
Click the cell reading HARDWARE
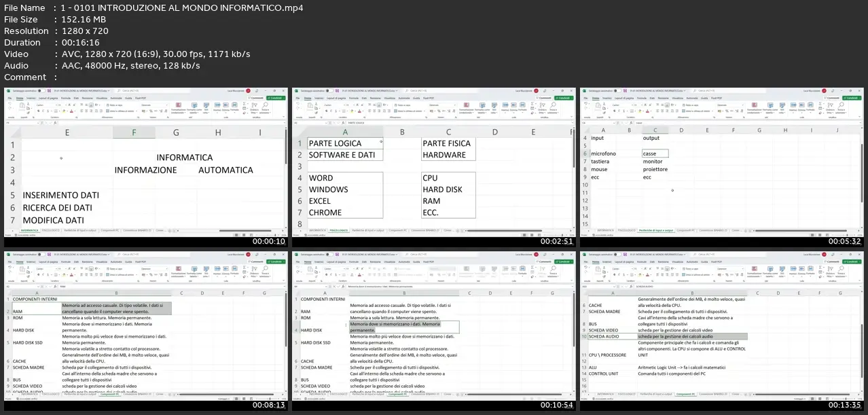pyautogui.click(x=448, y=155)
